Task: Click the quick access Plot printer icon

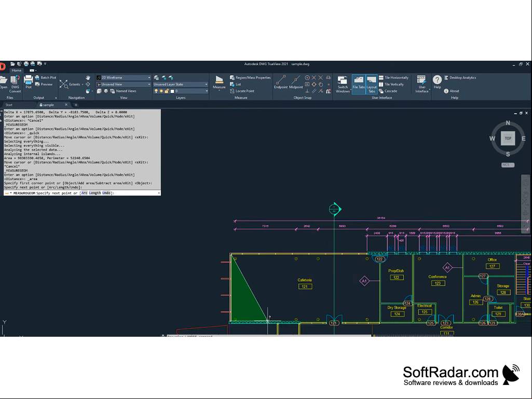Action: [x=26, y=64]
